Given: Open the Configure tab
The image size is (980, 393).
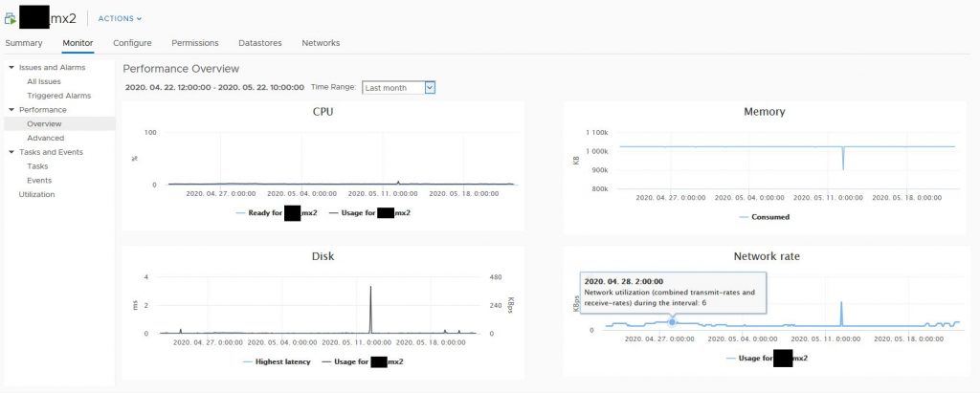Looking at the screenshot, I should 132,43.
